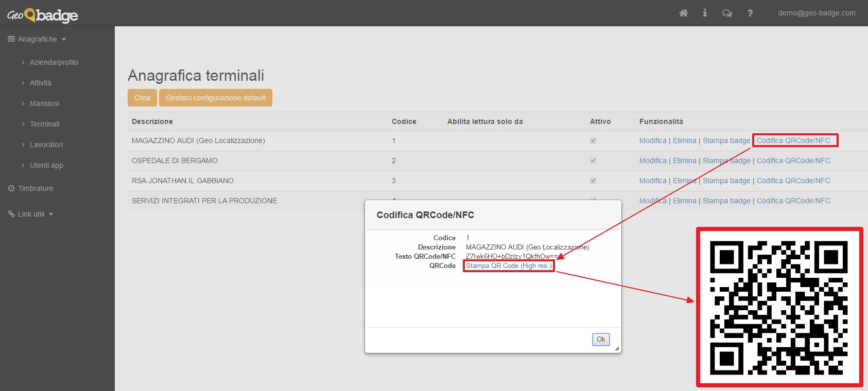Open demo@geo-badge.com account menu
The image size is (868, 391).
tap(817, 13)
